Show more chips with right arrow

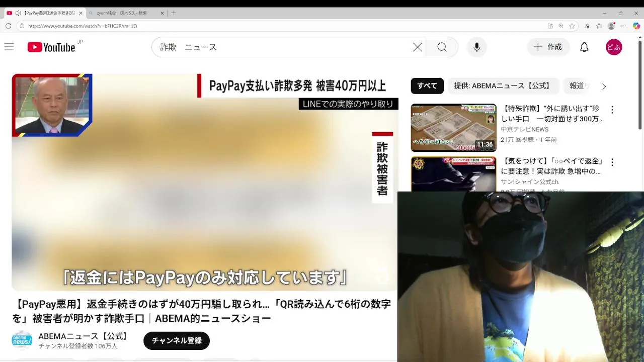point(604,86)
